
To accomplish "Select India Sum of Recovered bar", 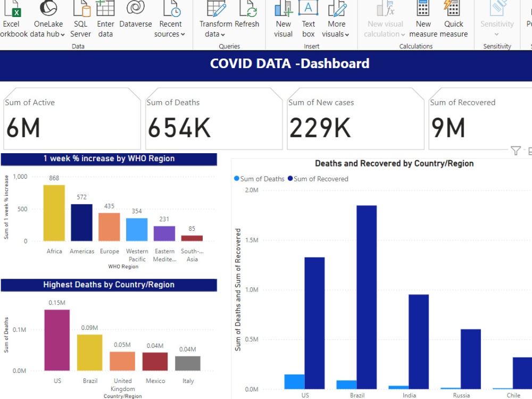I will [x=419, y=342].
